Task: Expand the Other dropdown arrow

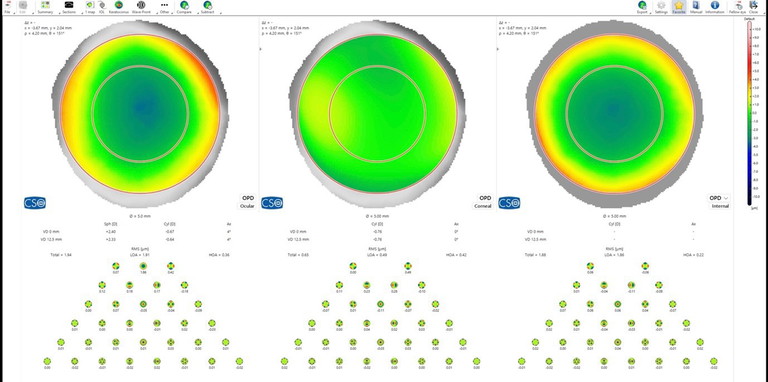Action: (x=172, y=13)
